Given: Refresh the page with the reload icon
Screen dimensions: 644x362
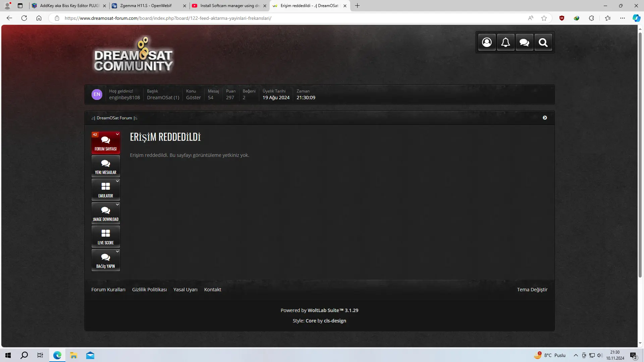Looking at the screenshot, I should click(x=24, y=18).
